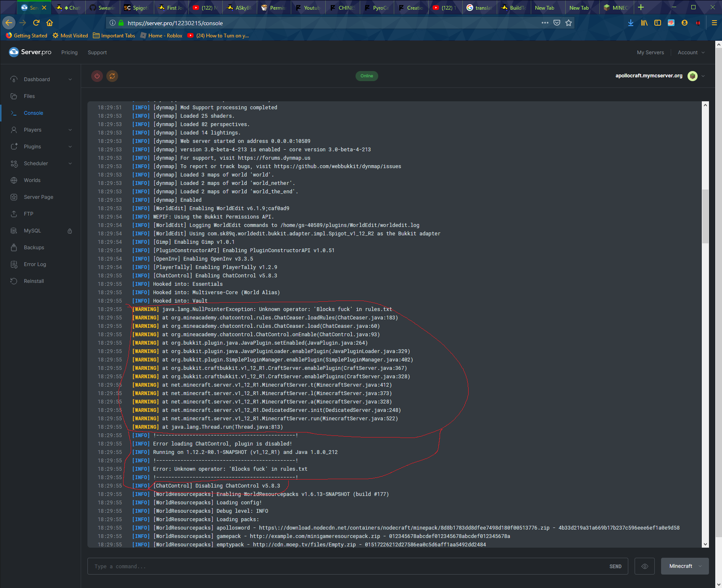Expand the Players sidebar section

coord(33,129)
